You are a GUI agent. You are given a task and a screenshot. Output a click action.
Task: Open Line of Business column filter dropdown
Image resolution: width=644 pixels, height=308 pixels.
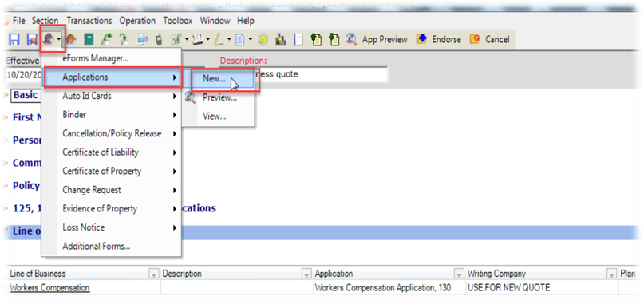point(154,274)
